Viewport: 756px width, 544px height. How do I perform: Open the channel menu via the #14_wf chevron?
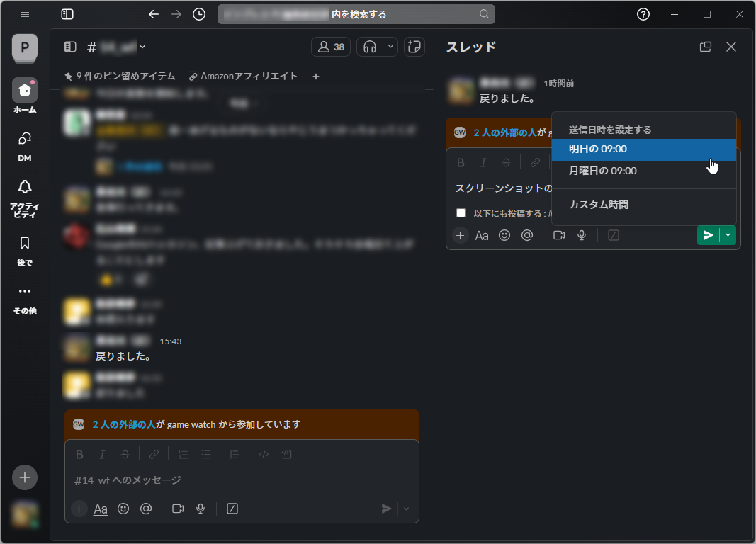pyautogui.click(x=142, y=47)
